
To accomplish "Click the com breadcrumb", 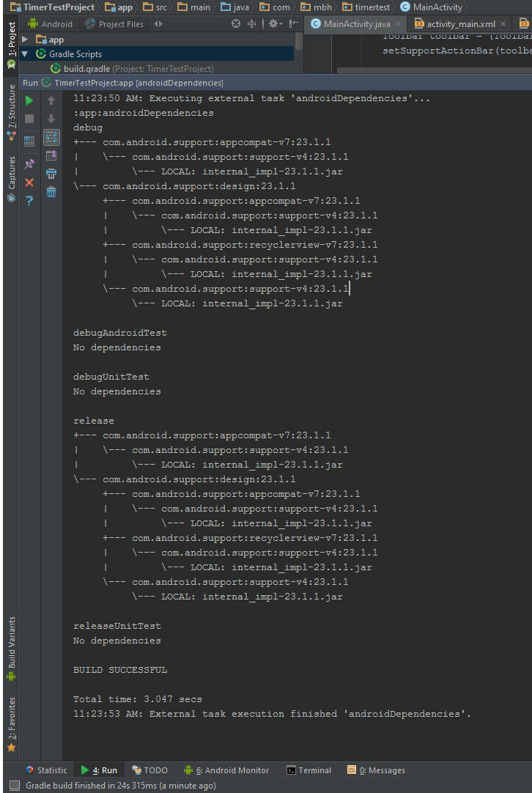I will (x=275, y=7).
